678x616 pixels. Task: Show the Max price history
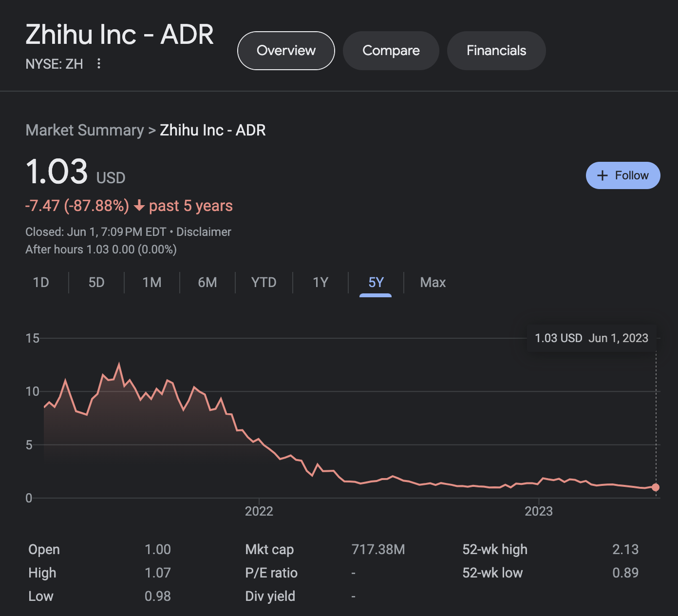coord(433,283)
